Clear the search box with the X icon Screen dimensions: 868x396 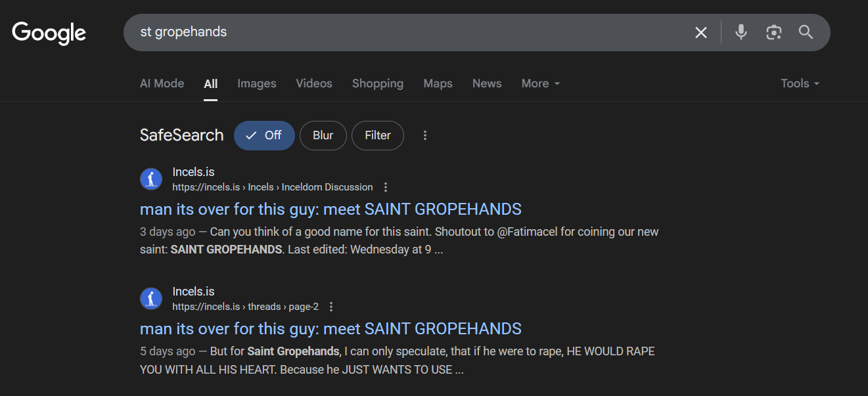[701, 32]
